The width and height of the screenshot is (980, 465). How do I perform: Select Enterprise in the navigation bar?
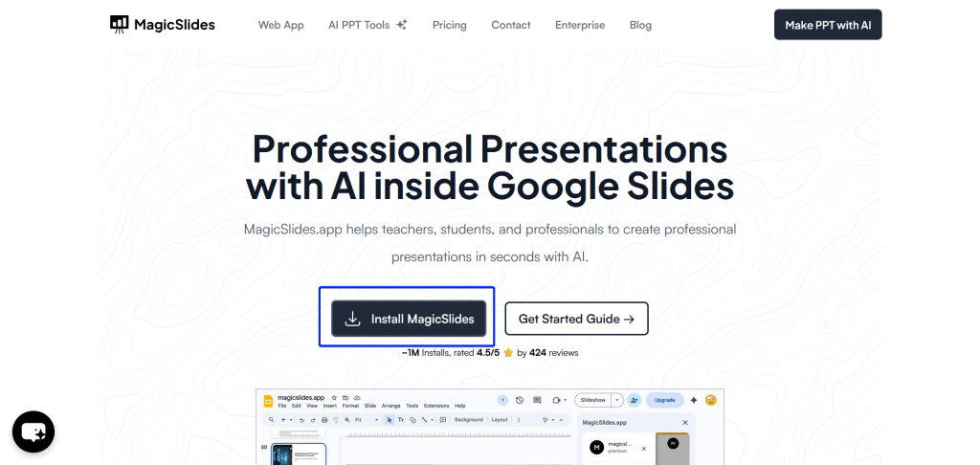[580, 25]
